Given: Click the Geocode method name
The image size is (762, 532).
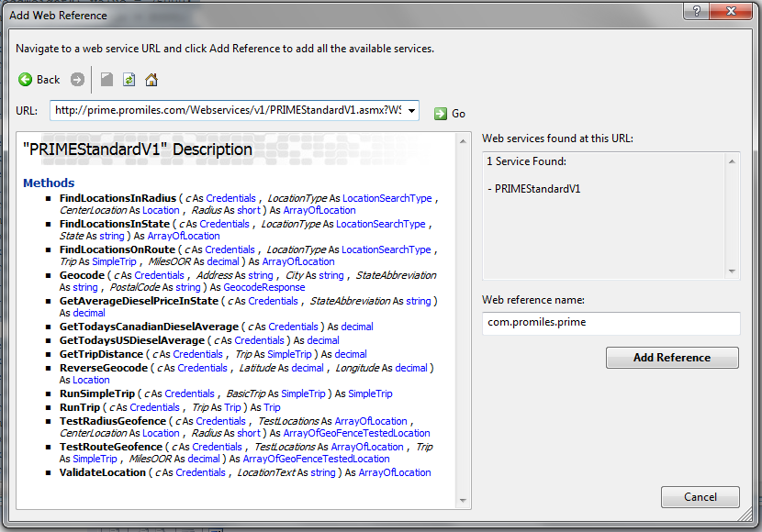Looking at the screenshot, I should tap(82, 275).
